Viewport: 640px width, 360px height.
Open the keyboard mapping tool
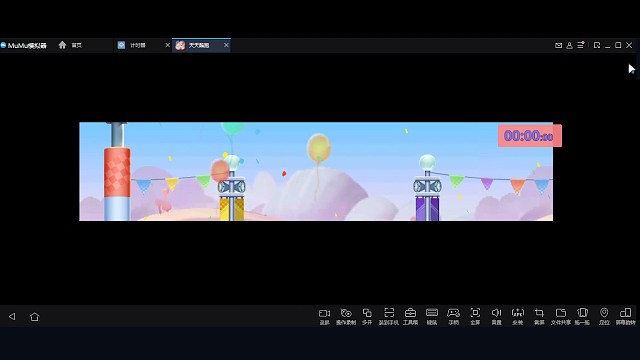pyautogui.click(x=432, y=316)
